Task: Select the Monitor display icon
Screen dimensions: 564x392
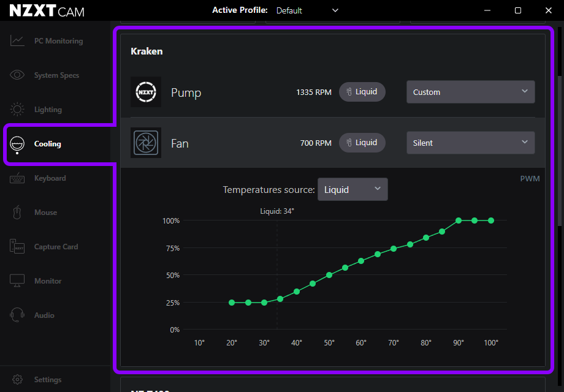Action: pos(17,281)
